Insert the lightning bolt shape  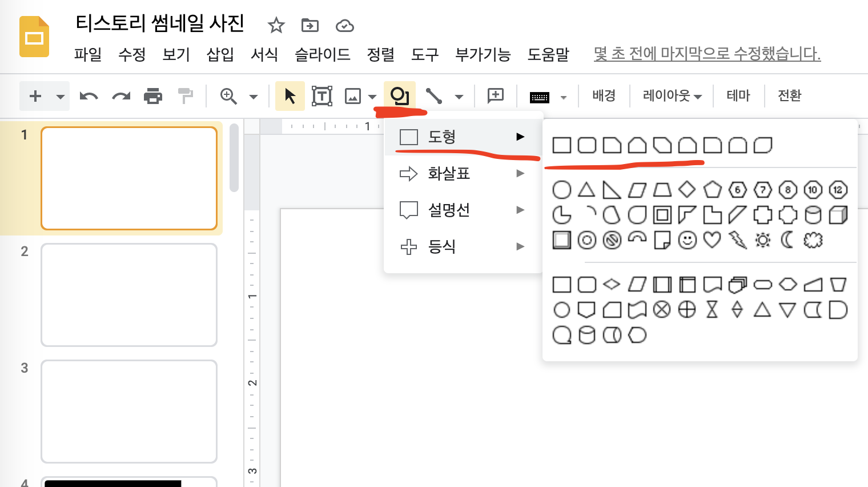pos(738,240)
